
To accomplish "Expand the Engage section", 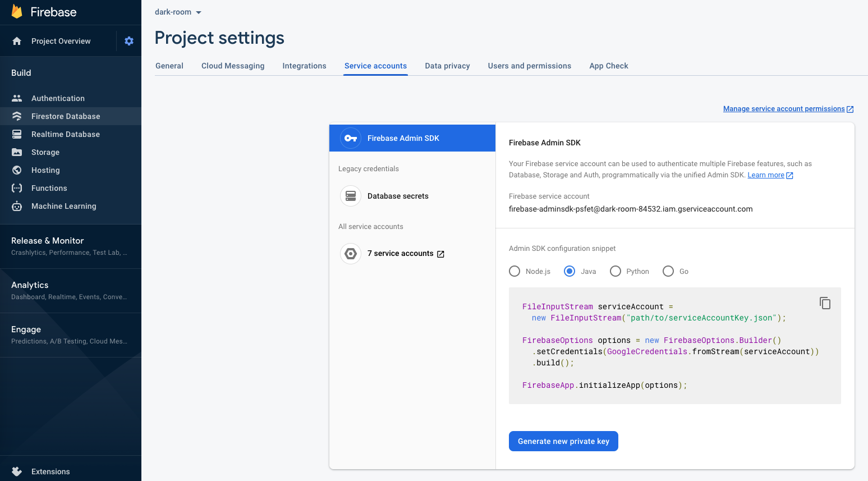I will coord(71,335).
